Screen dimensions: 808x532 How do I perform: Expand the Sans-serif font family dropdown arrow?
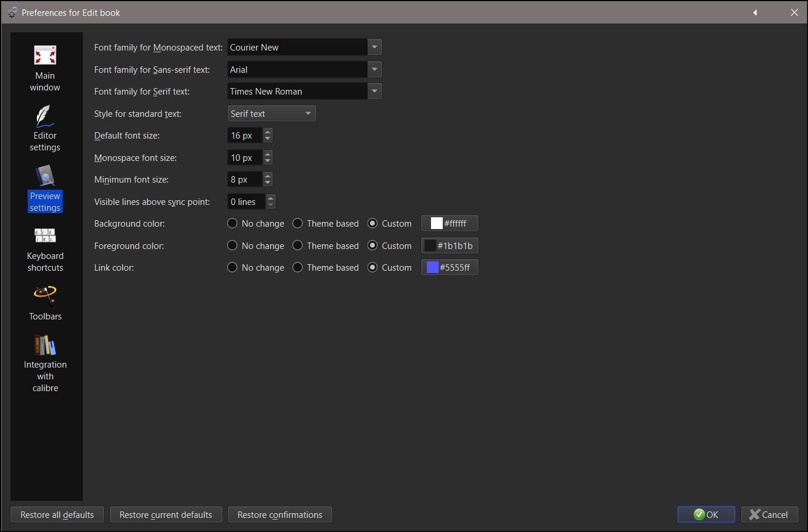tap(375, 69)
